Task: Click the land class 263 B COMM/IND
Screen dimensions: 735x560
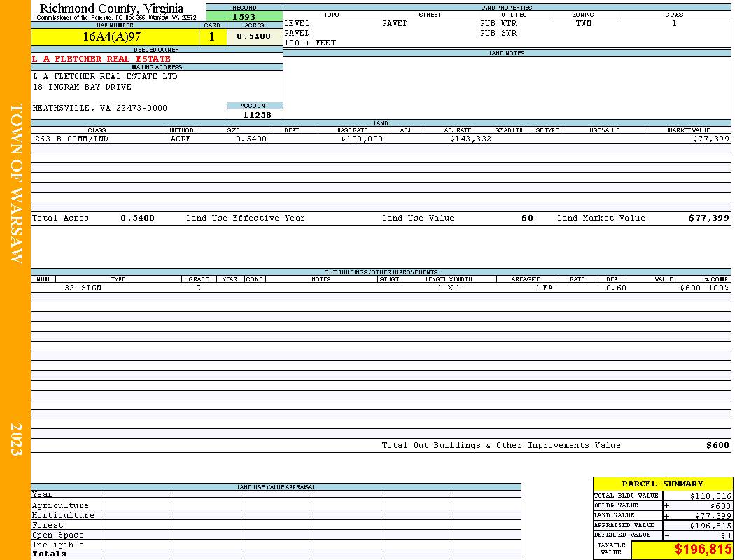Action: [x=71, y=139]
